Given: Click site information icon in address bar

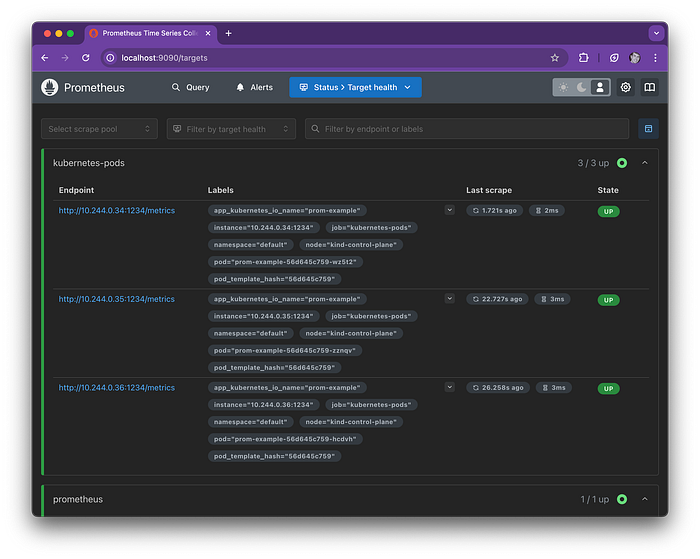Looking at the screenshot, I should (x=110, y=58).
